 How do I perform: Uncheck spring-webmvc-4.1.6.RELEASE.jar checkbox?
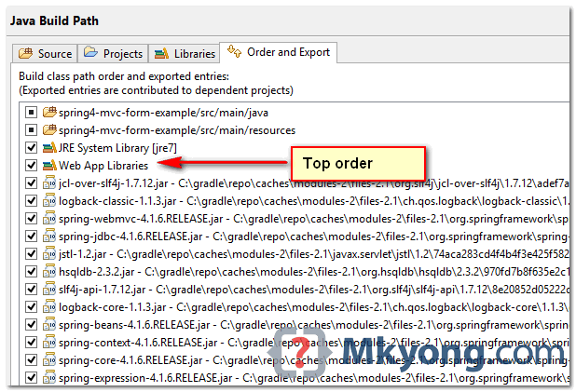point(32,218)
